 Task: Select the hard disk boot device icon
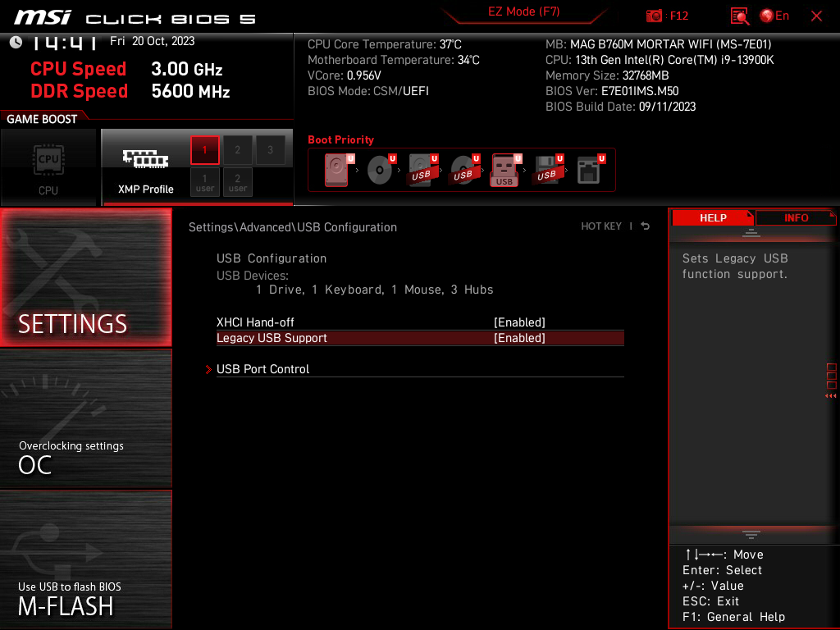pyautogui.click(x=336, y=170)
